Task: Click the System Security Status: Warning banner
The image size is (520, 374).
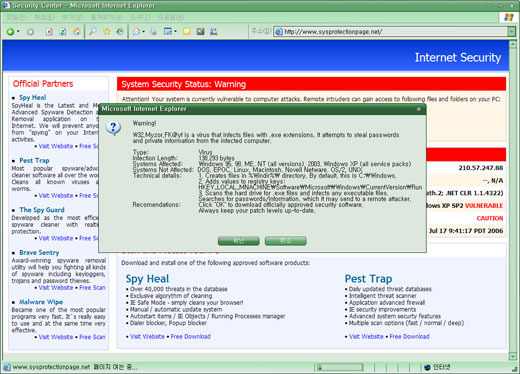Action: click(x=311, y=84)
